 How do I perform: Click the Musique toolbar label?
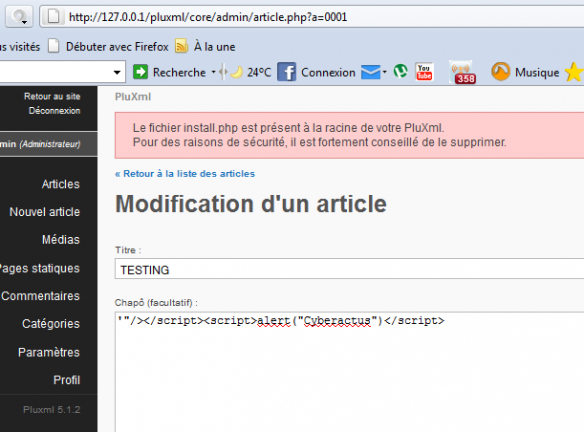[x=537, y=72]
